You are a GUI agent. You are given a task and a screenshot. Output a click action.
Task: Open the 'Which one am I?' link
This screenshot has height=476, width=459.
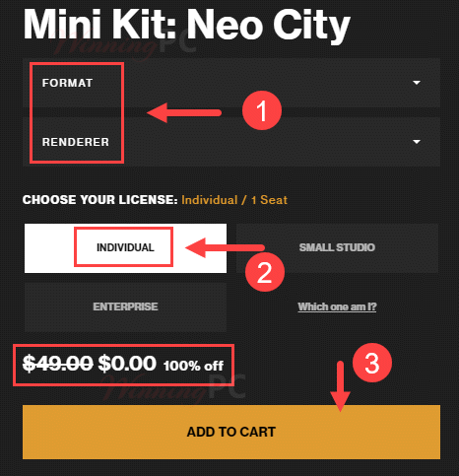337,306
